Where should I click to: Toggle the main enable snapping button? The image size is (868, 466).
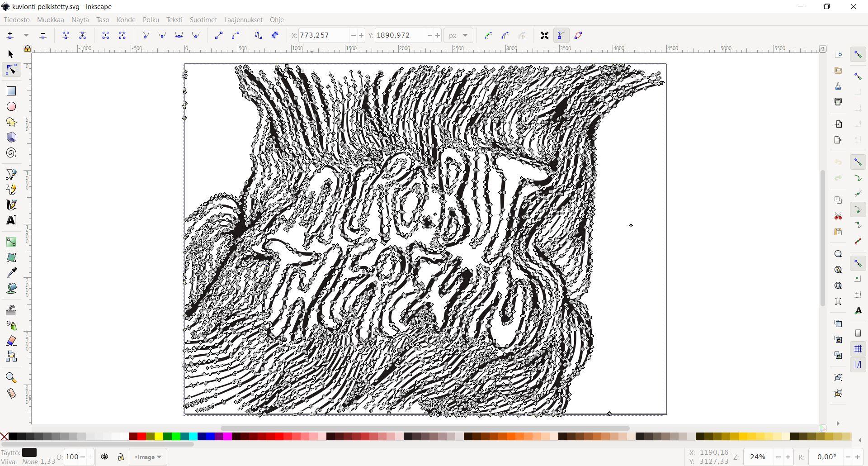858,54
